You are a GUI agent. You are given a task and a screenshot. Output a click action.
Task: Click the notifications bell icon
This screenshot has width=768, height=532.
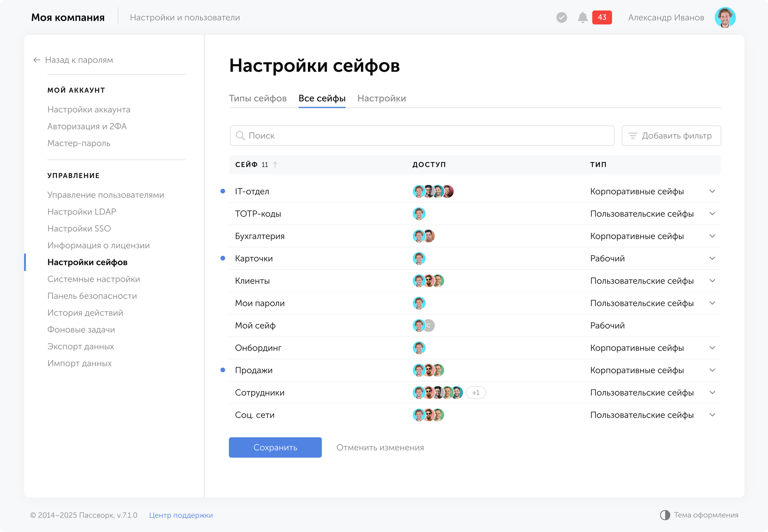pyautogui.click(x=583, y=18)
